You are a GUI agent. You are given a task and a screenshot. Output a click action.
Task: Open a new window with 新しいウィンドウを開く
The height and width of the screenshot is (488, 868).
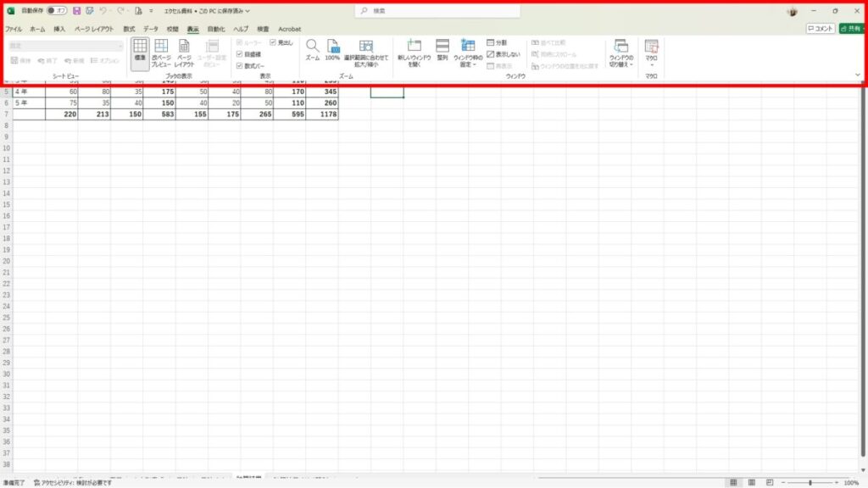414,51
